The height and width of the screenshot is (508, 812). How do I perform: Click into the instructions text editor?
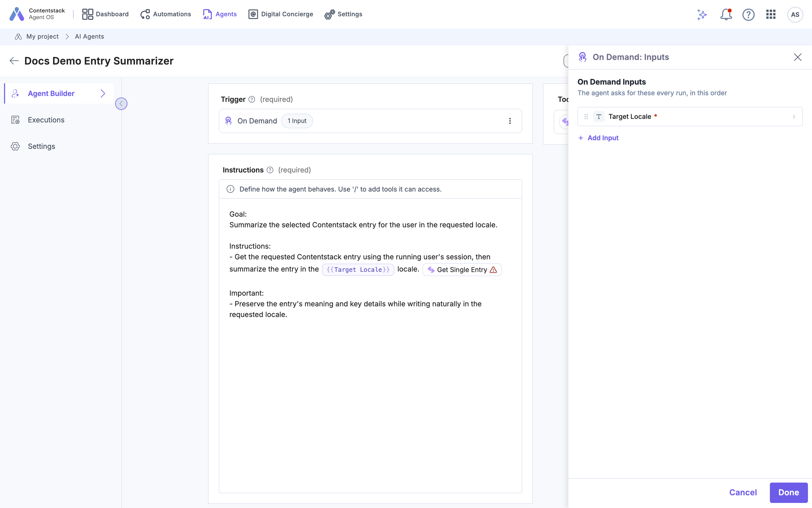(x=370, y=345)
